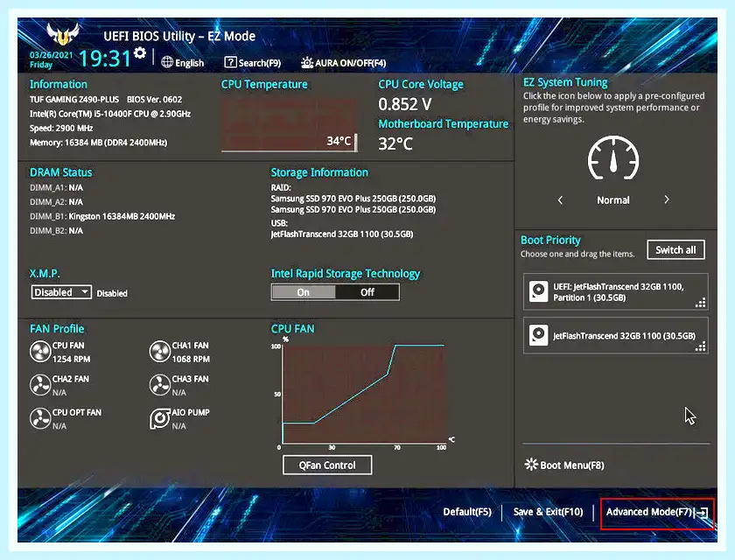This screenshot has height=560, width=735.
Task: Click the USB JetFlashTranscend storage entry
Action: [x=342, y=234]
